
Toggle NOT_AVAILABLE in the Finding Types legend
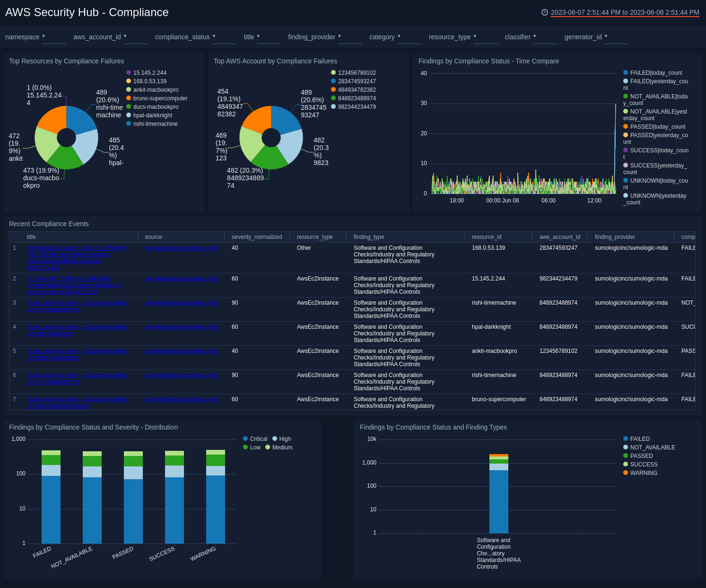point(649,448)
